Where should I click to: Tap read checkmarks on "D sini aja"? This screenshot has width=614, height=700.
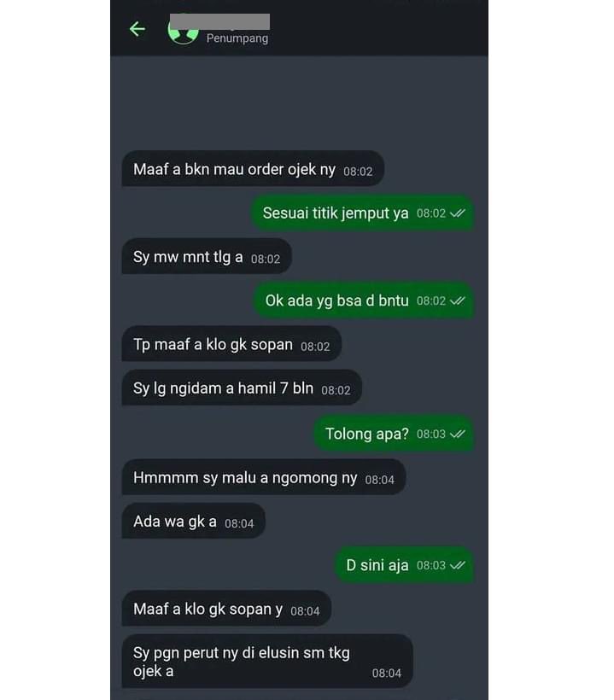458,565
